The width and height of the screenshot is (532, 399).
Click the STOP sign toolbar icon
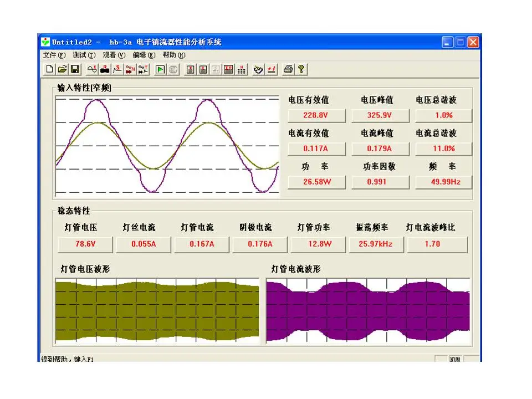pyautogui.click(x=173, y=69)
